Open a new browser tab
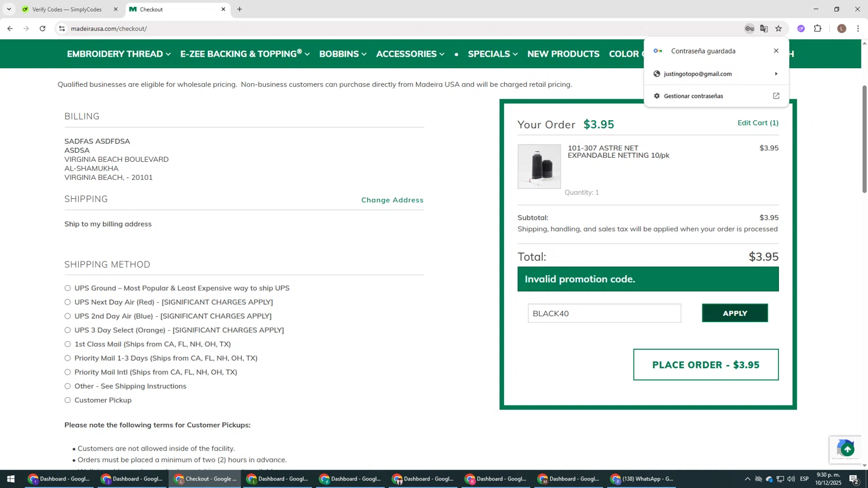This screenshot has width=868, height=488. (240, 9)
